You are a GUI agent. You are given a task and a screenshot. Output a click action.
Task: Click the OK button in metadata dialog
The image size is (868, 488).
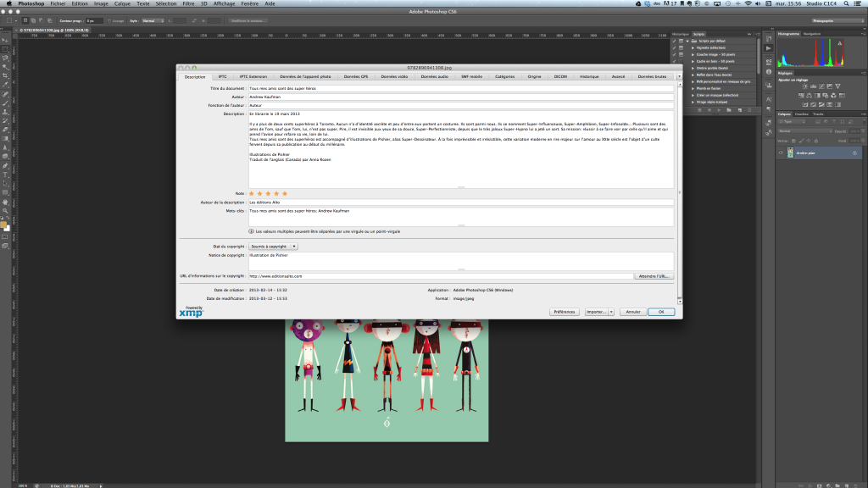pos(661,312)
